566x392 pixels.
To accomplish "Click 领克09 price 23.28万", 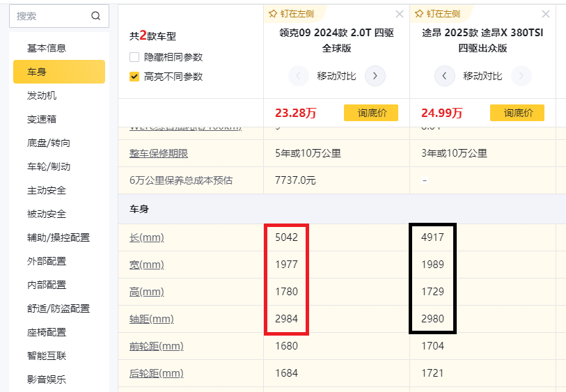I will tap(296, 113).
